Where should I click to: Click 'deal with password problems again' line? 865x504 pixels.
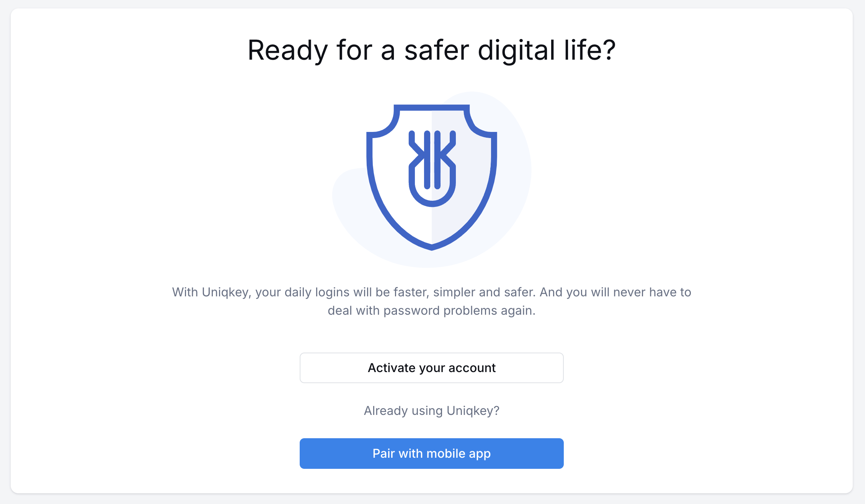tap(431, 311)
